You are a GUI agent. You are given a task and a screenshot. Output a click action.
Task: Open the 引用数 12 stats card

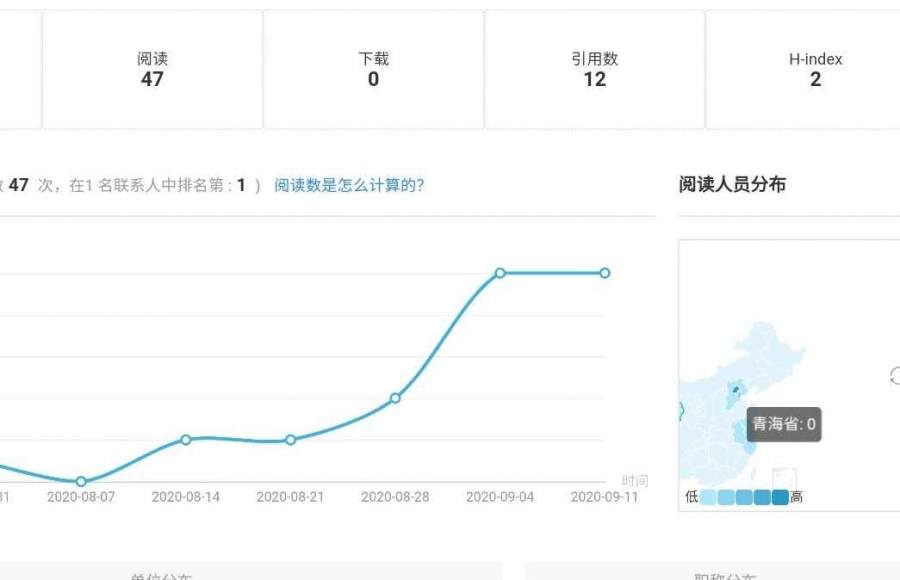[595, 69]
